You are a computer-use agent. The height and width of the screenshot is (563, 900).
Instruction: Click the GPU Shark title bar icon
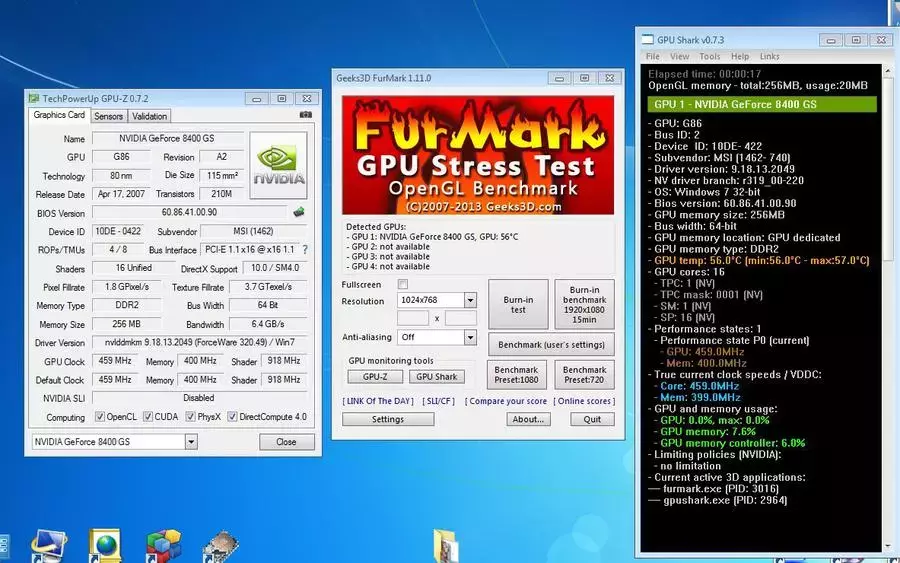point(647,40)
